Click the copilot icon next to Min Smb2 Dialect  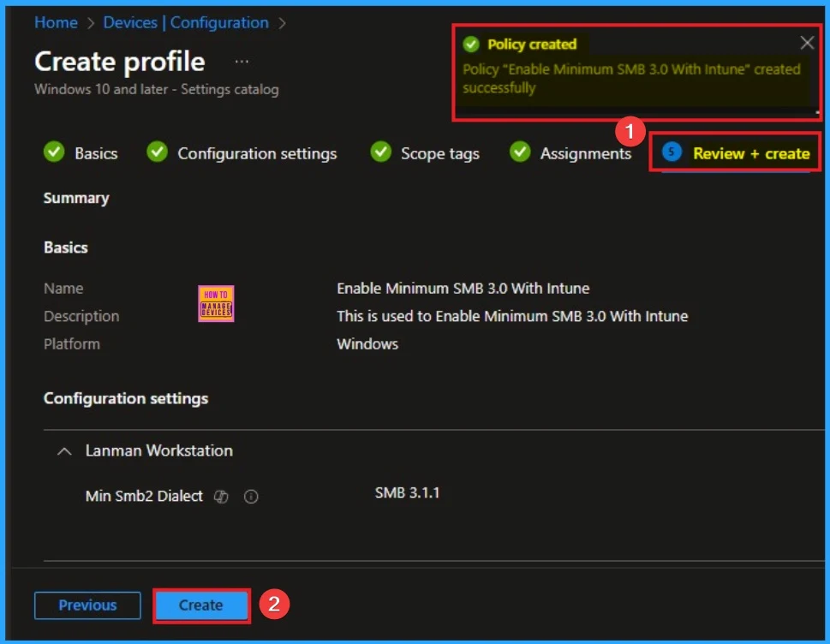point(221,497)
